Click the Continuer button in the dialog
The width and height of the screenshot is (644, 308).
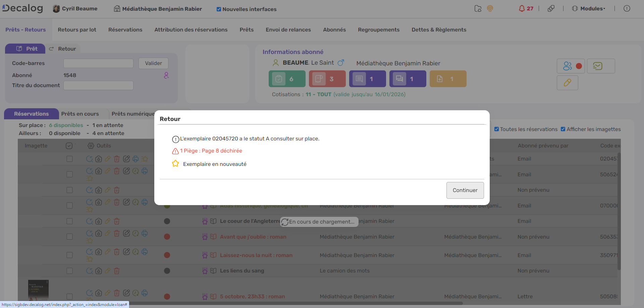pos(465,190)
